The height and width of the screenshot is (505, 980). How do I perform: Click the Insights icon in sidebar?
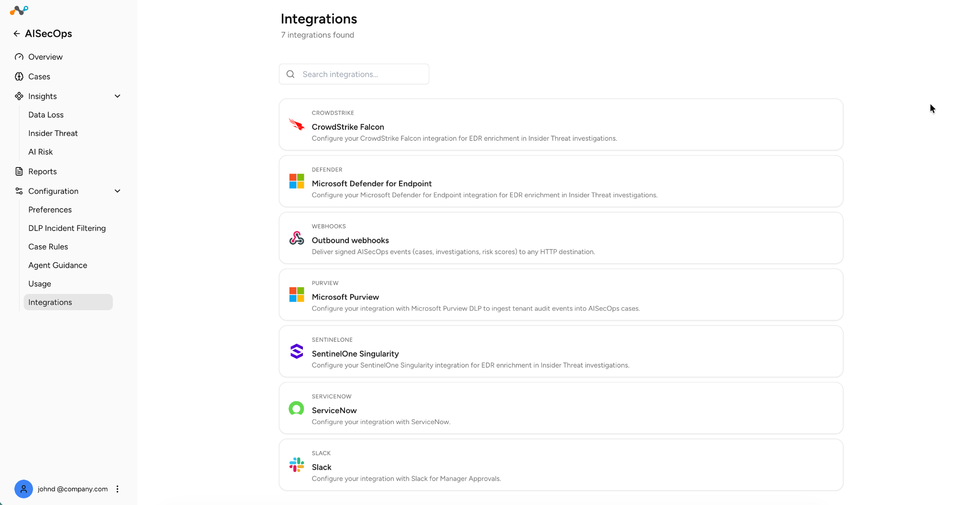coord(19,96)
